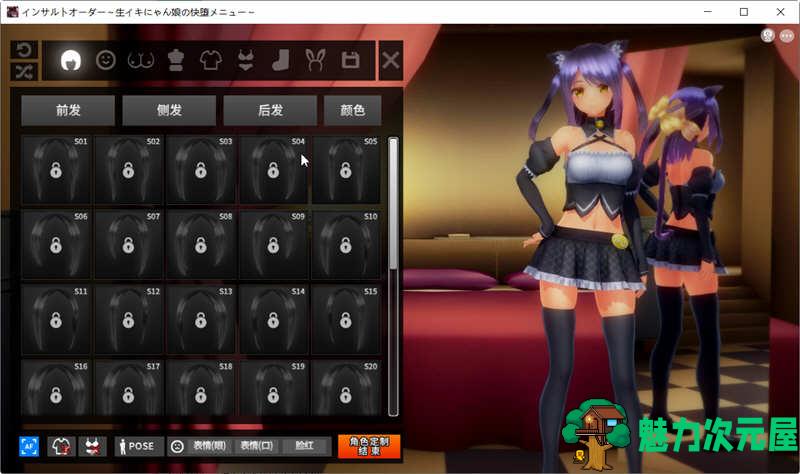The image size is (800, 474).
Task: Select hairstyle thumbnail S03
Action: point(201,170)
